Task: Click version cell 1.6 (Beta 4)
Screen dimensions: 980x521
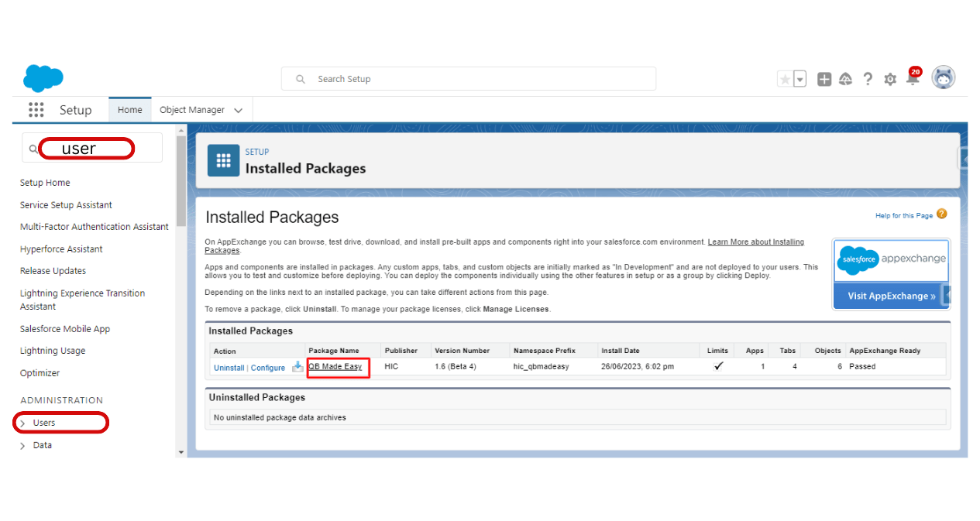Action: pos(456,366)
